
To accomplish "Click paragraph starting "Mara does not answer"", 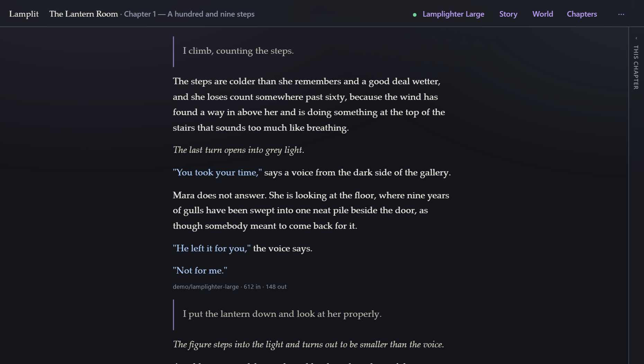I will (x=311, y=210).
